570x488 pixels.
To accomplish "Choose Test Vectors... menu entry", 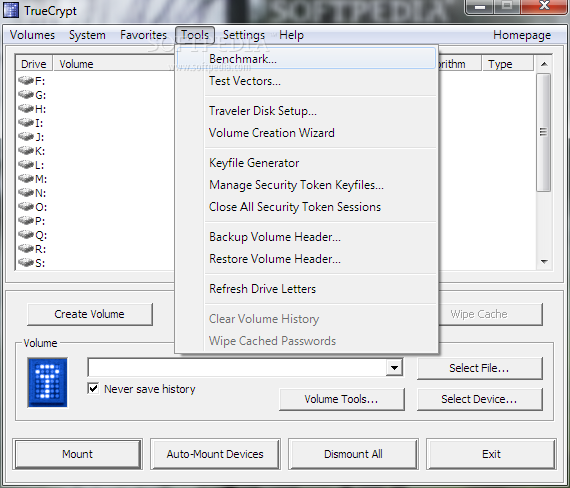I will coord(306,81).
